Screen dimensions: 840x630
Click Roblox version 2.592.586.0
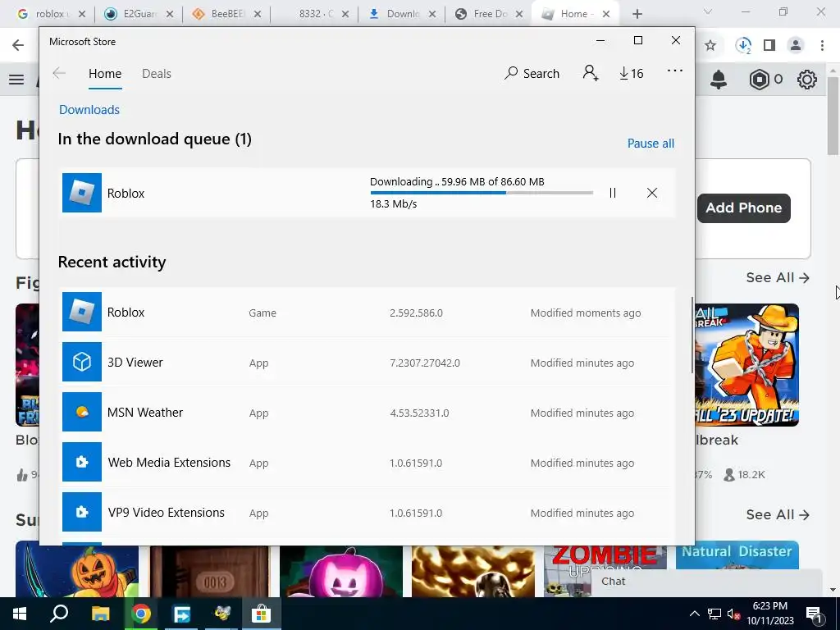(x=416, y=313)
